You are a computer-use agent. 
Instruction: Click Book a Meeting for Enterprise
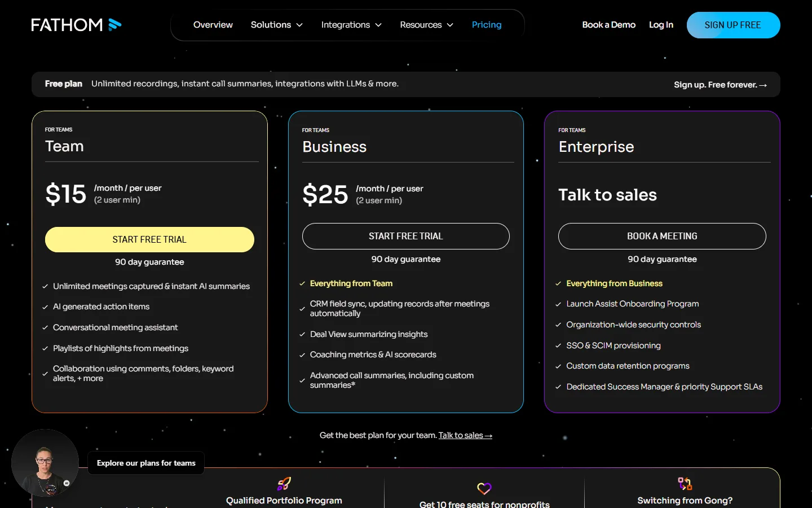tap(662, 236)
